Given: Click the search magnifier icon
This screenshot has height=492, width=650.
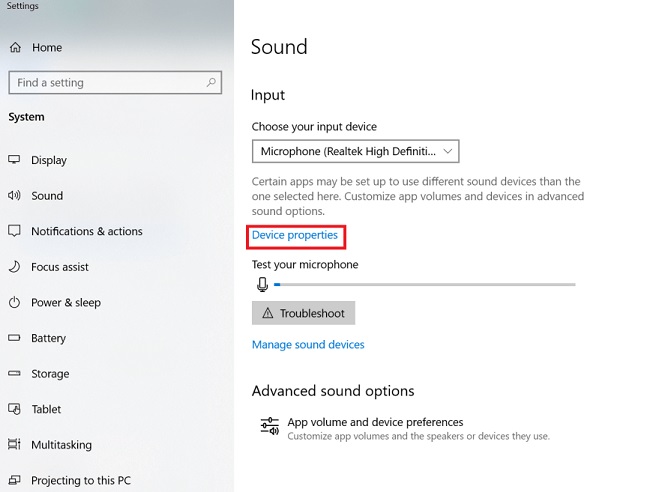Looking at the screenshot, I should click(212, 83).
